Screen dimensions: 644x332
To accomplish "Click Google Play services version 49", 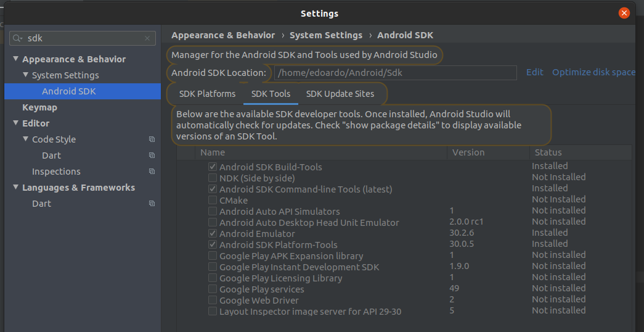I will pos(454,288).
